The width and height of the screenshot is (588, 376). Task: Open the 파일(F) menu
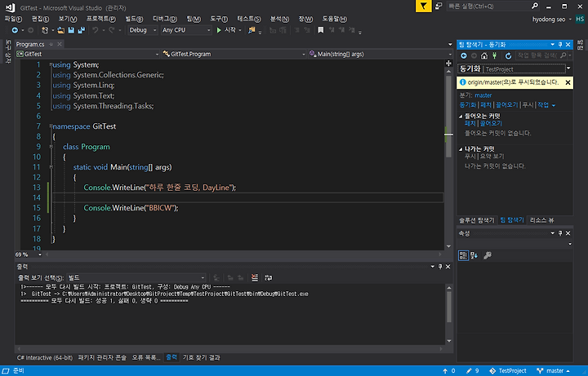(x=13, y=19)
